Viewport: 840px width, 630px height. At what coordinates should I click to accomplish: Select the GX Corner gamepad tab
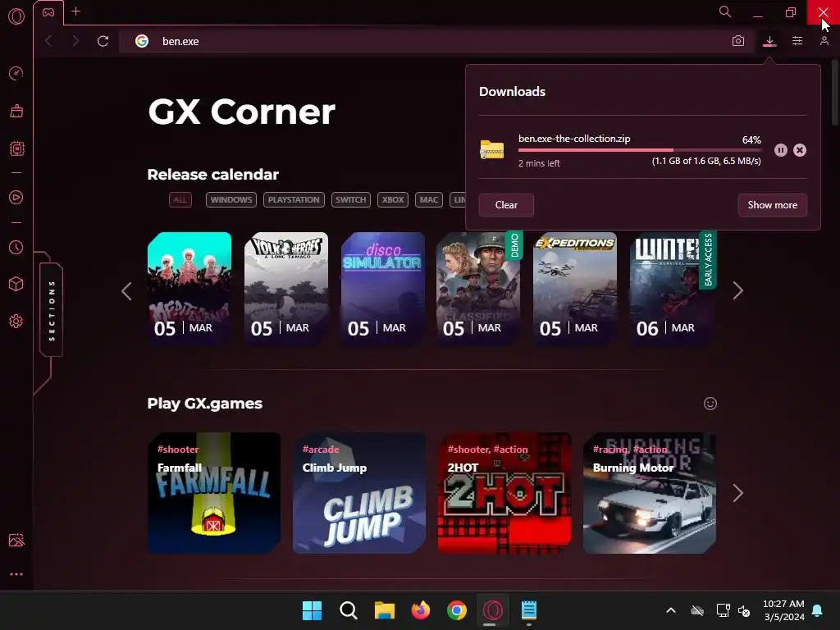coord(48,12)
